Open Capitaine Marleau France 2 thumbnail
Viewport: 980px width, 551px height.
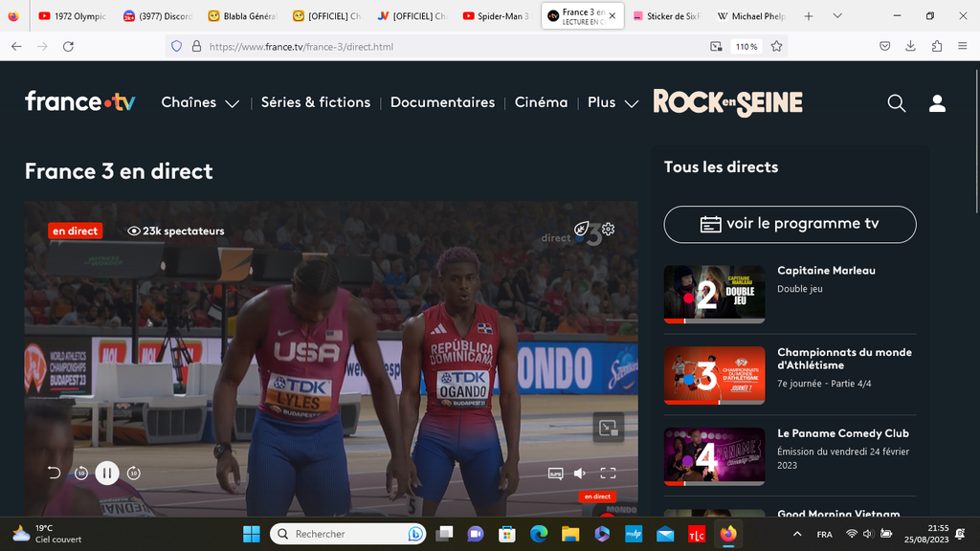coord(714,295)
